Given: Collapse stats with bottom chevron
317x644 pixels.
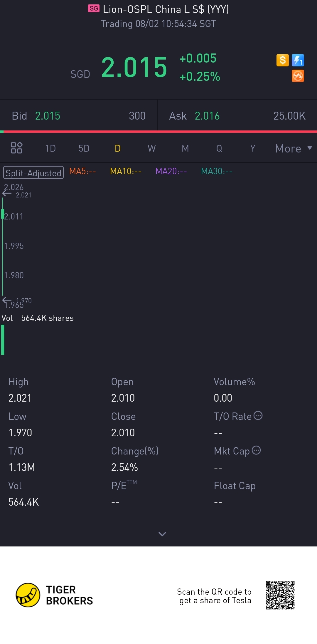Looking at the screenshot, I should click(x=162, y=534).
